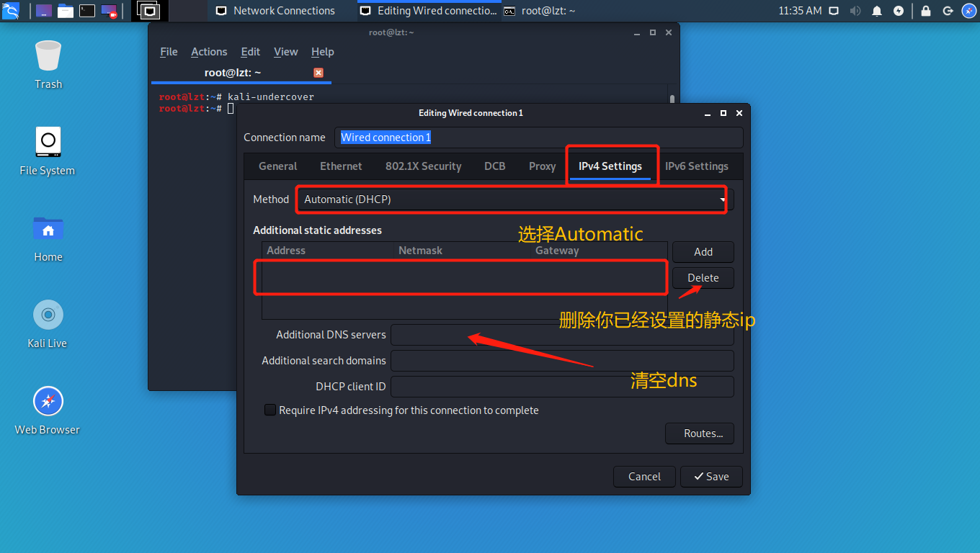Viewport: 980px width, 553px height.
Task: Open the Method dropdown
Action: point(515,199)
